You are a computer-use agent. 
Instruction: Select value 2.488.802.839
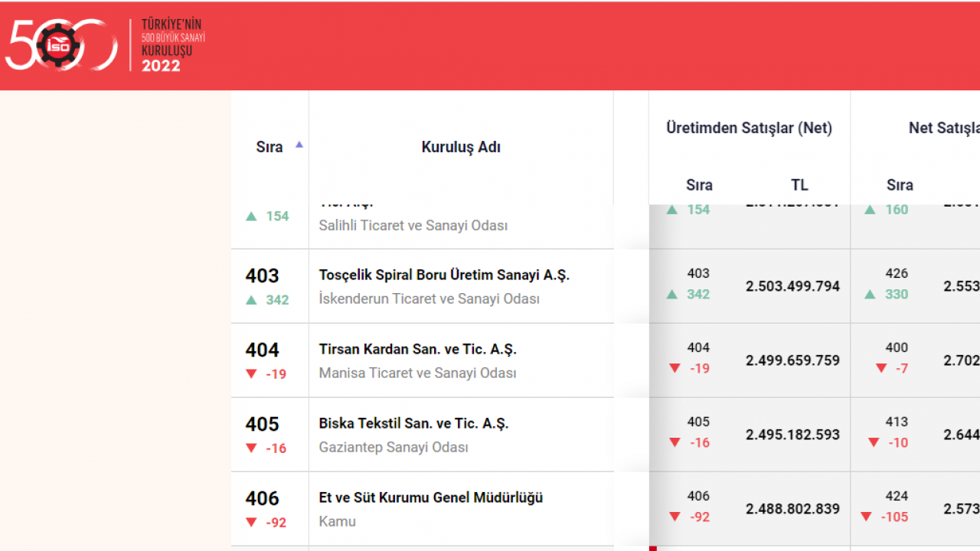click(792, 509)
